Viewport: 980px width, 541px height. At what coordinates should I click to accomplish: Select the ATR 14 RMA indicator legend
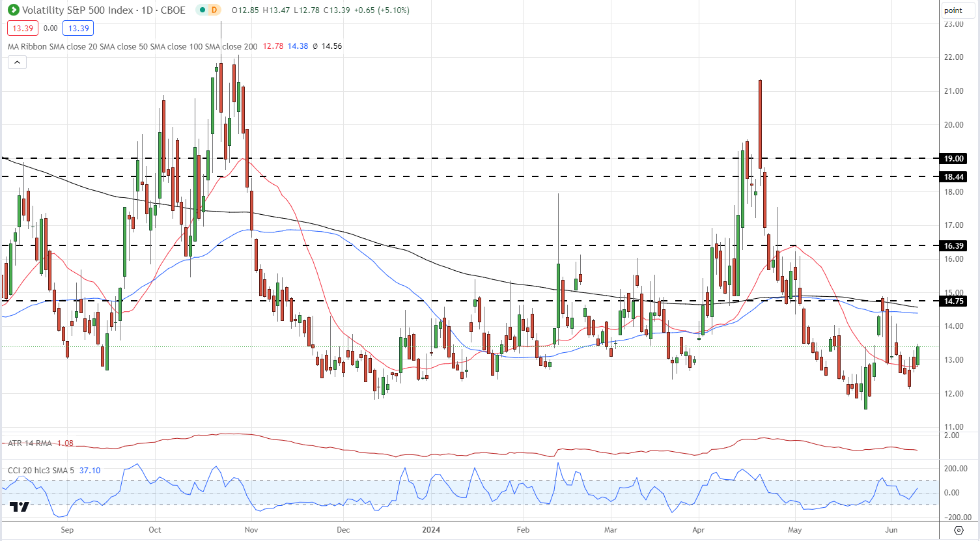[30, 443]
